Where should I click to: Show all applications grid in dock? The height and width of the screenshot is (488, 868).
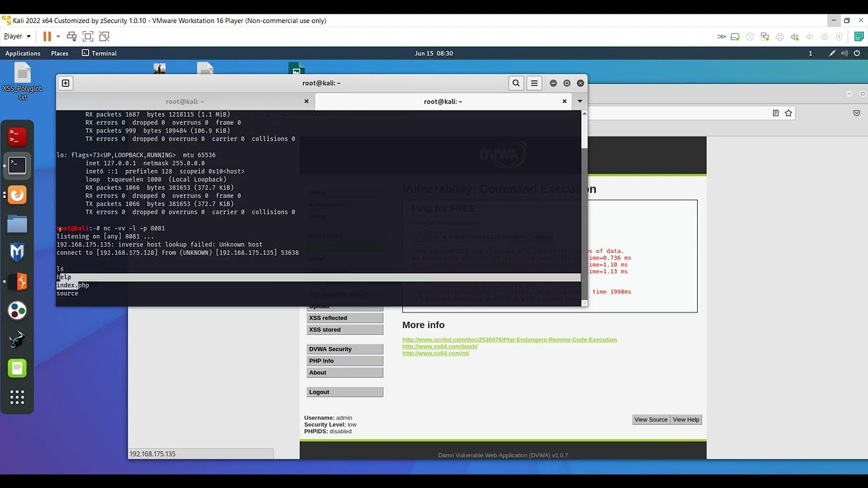17,397
